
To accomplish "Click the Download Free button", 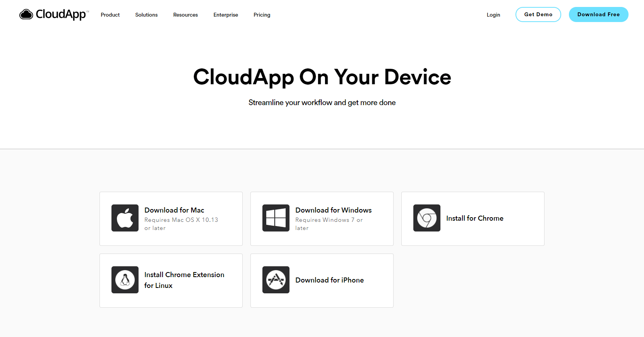I will point(599,14).
